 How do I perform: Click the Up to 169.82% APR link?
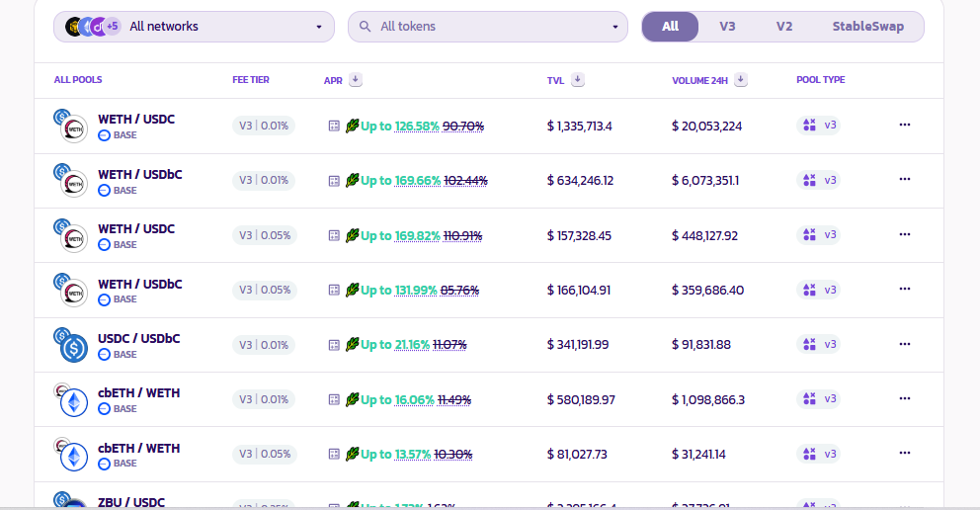coord(400,235)
